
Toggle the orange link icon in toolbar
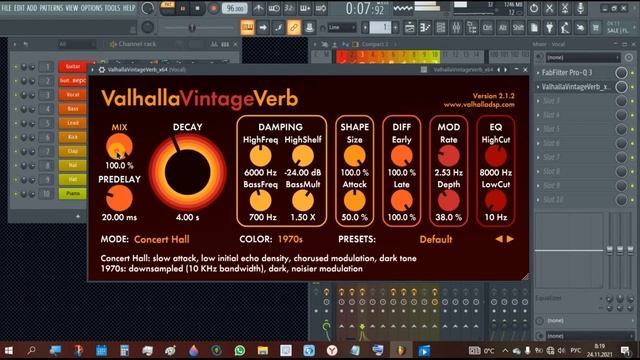[293, 27]
